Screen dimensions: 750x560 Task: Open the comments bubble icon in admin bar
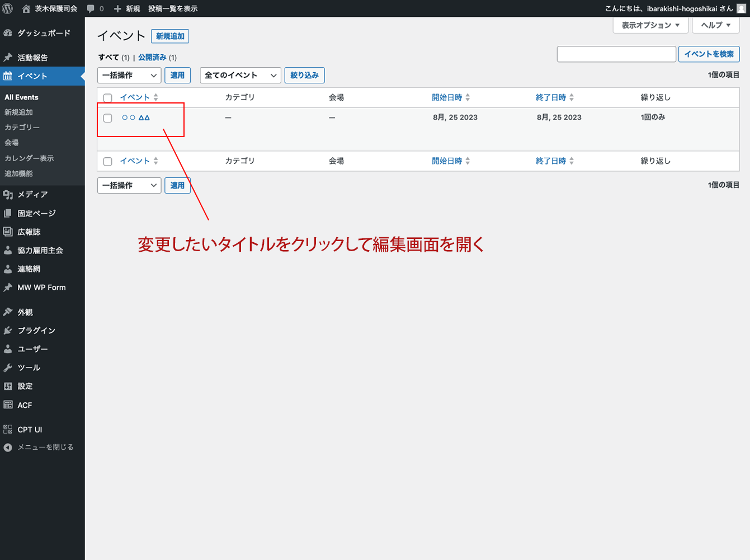(91, 9)
